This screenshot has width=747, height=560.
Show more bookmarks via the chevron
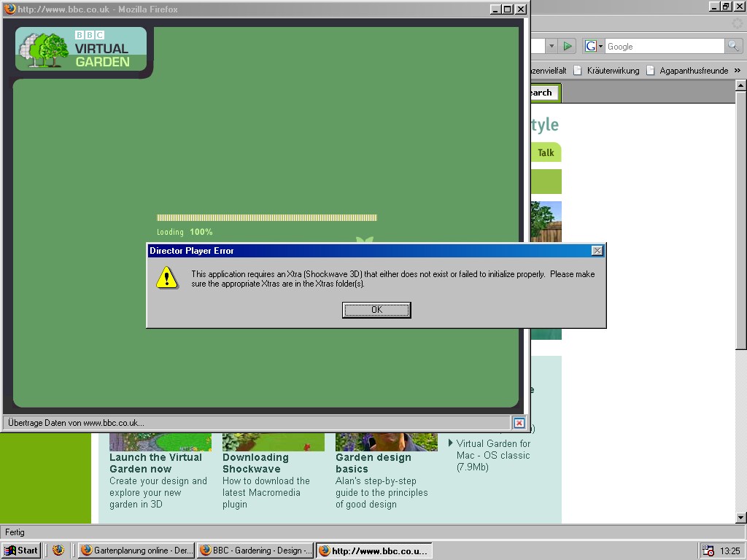click(737, 70)
